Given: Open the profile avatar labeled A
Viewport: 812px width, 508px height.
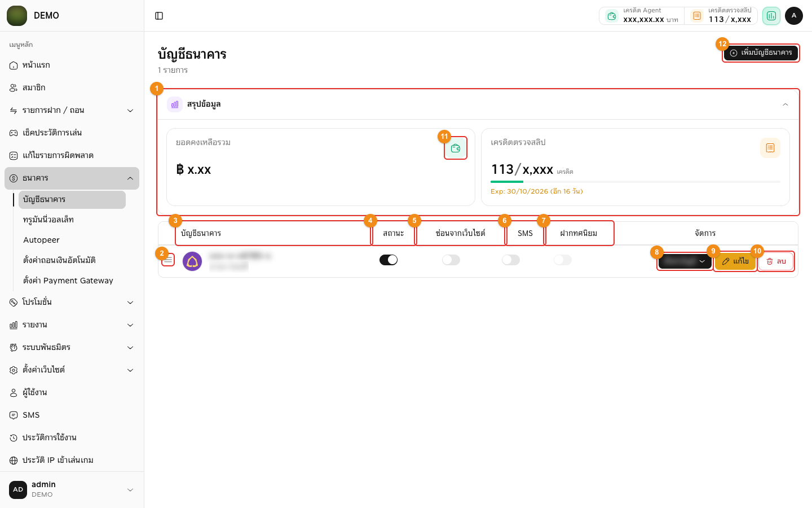Looking at the screenshot, I should [794, 16].
